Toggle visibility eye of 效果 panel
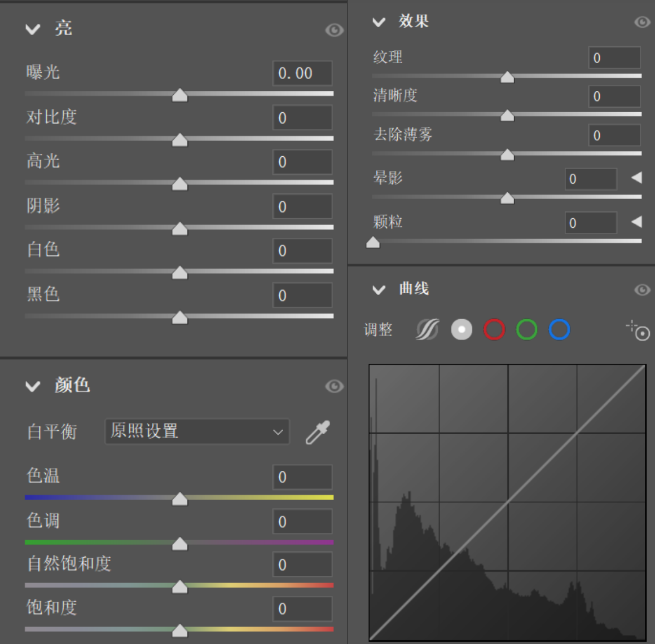Viewport: 655px width, 644px height. coord(642,22)
